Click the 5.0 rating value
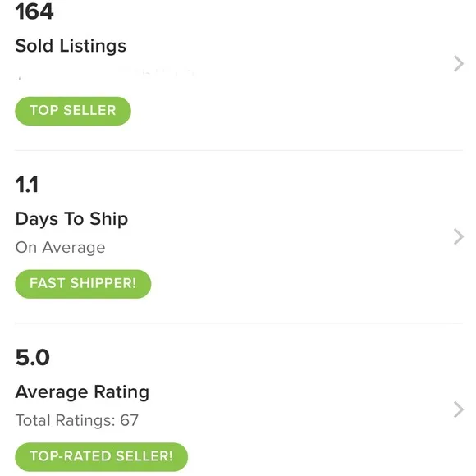476x476 pixels. pos(33,357)
